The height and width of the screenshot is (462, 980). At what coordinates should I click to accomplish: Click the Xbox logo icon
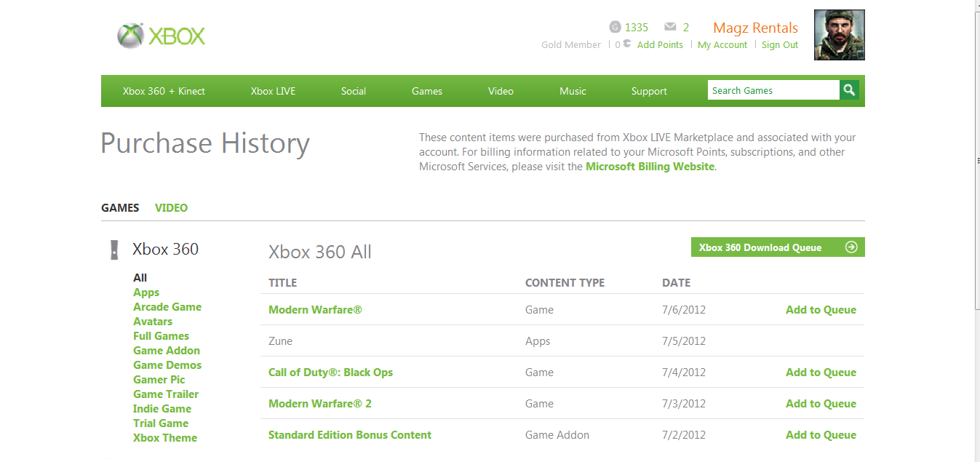point(130,36)
